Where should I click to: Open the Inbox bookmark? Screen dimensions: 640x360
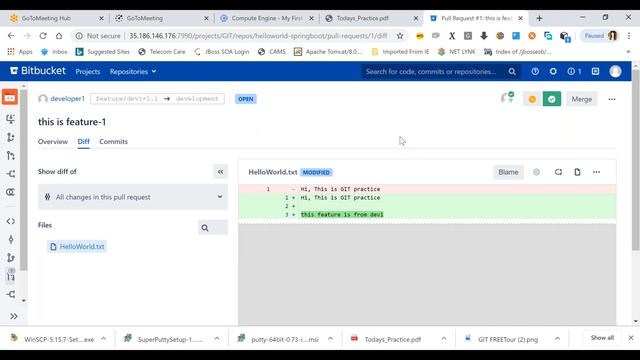(54, 52)
